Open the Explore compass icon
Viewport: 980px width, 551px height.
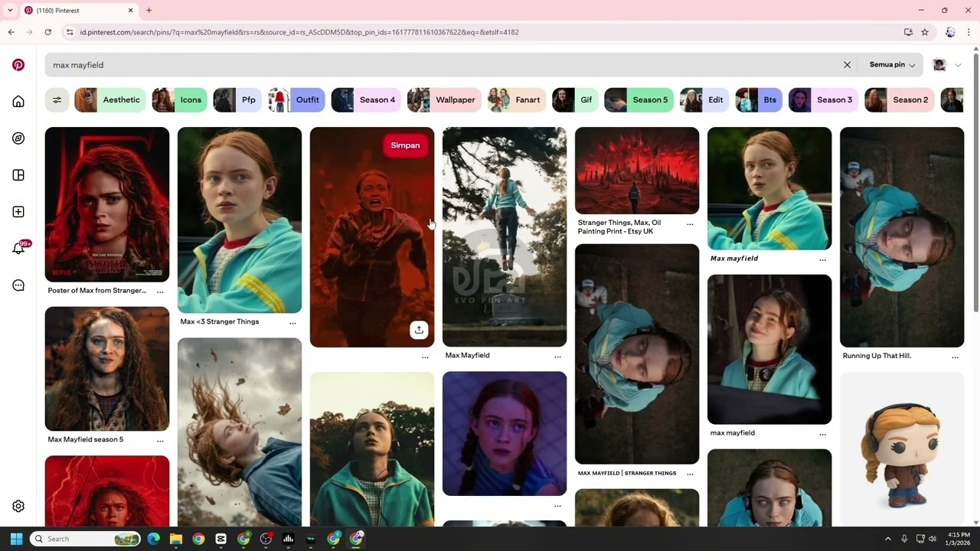click(18, 139)
